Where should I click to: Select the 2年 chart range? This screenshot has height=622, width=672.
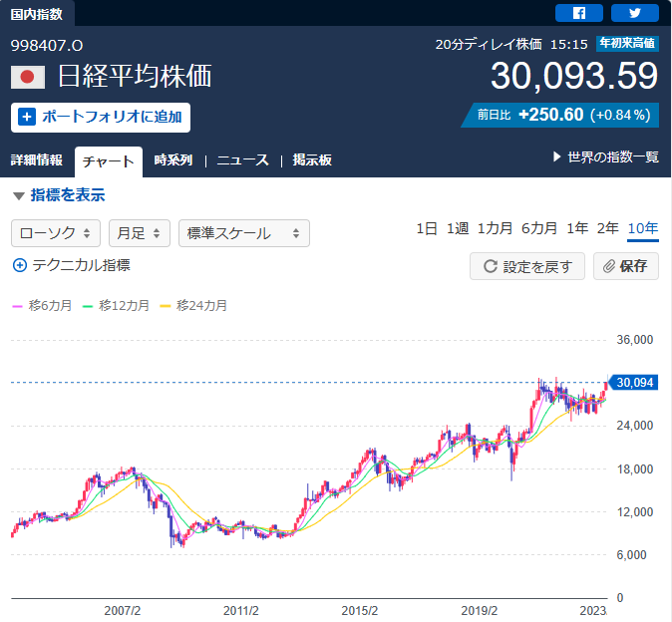[608, 228]
